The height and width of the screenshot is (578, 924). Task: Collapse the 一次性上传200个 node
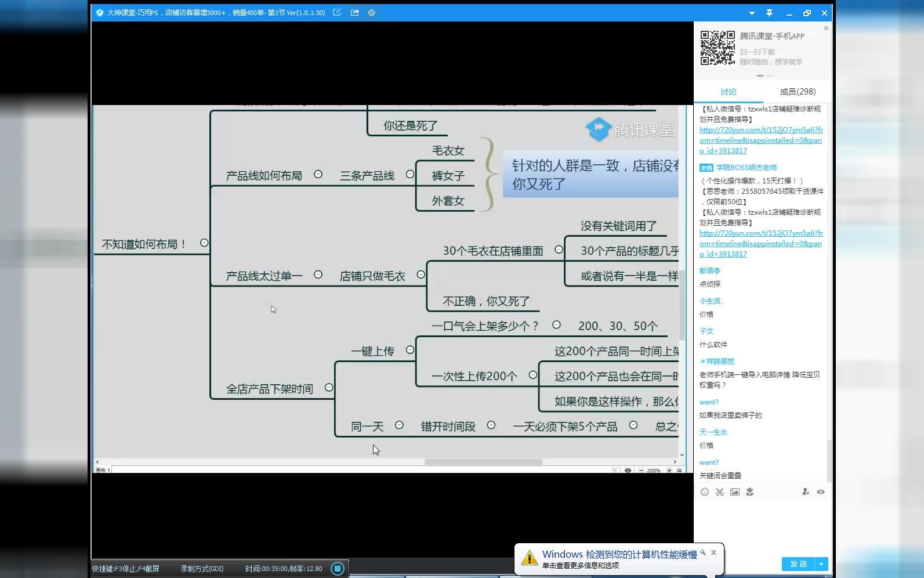coord(533,375)
